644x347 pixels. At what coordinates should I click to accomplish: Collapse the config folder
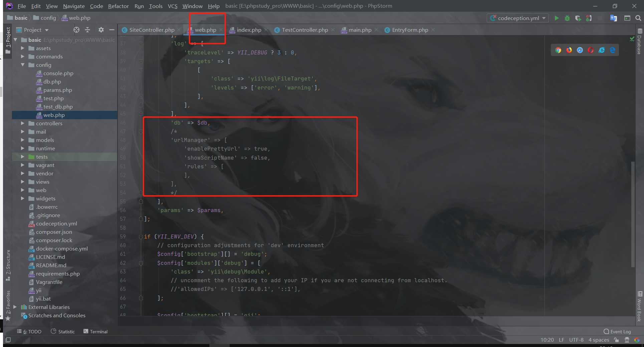coord(23,65)
